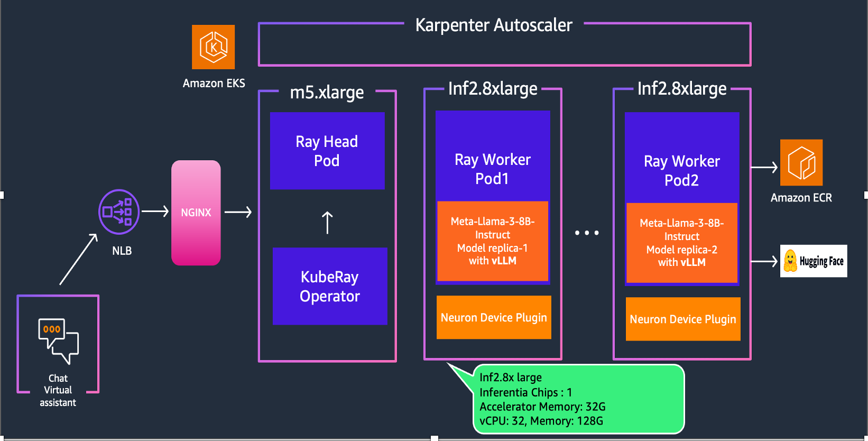
Task: Click the Hugging Face logo
Action: pyautogui.click(x=814, y=261)
